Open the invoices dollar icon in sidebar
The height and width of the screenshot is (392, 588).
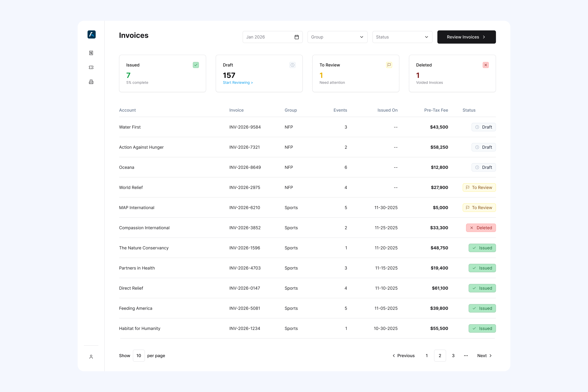[91, 53]
